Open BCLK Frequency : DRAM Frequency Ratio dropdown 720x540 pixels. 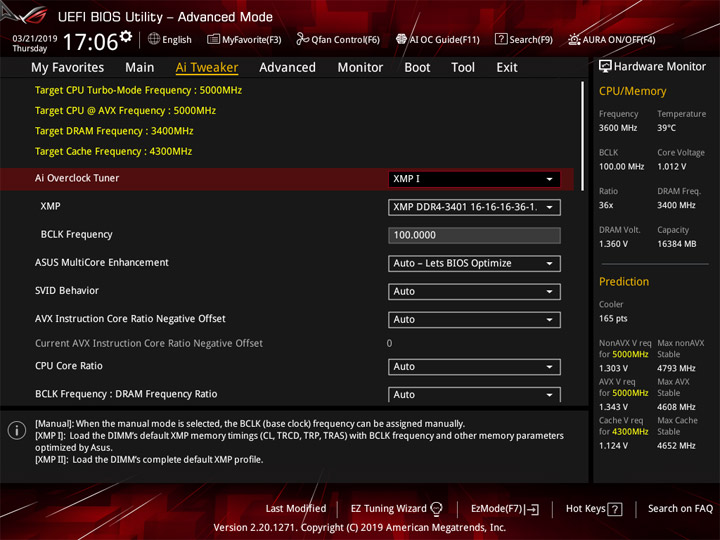pos(474,395)
